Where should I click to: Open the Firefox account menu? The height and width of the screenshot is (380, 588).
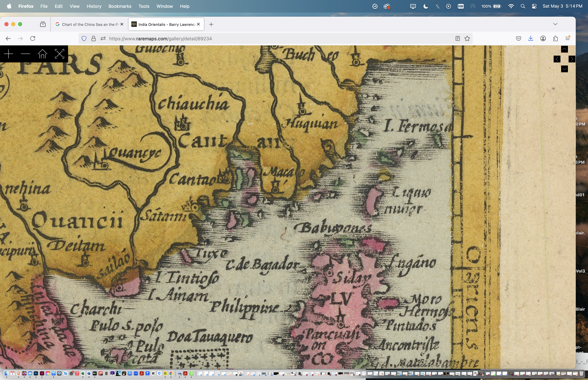(543, 38)
